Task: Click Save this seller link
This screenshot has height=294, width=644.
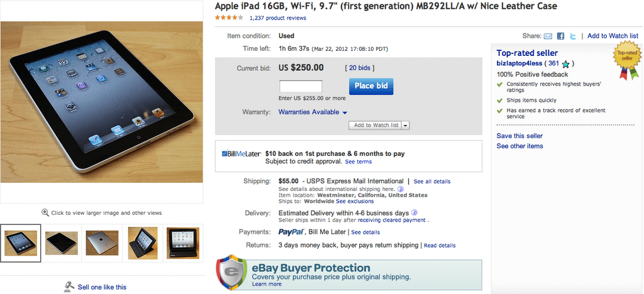Action: click(519, 136)
